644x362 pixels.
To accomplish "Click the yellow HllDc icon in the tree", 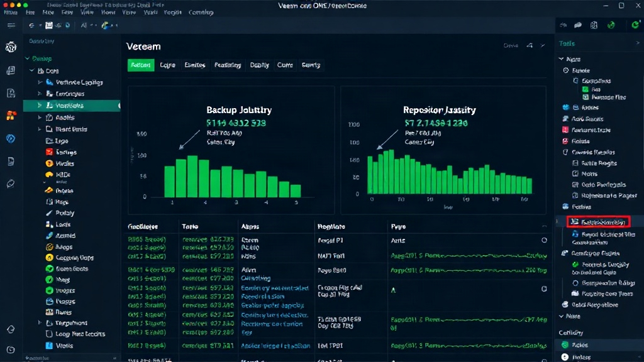I will pyautogui.click(x=49, y=175).
